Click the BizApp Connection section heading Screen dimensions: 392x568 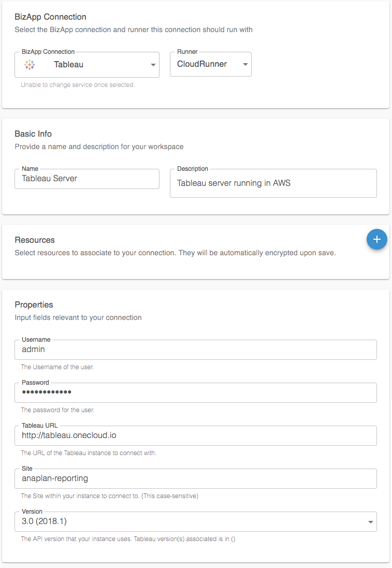pos(50,17)
